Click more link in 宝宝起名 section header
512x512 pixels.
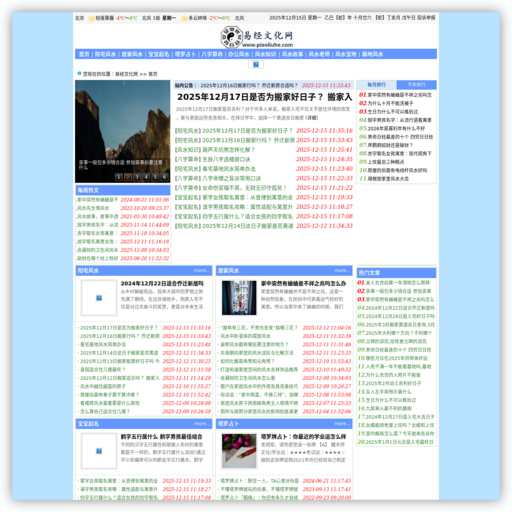(x=202, y=424)
